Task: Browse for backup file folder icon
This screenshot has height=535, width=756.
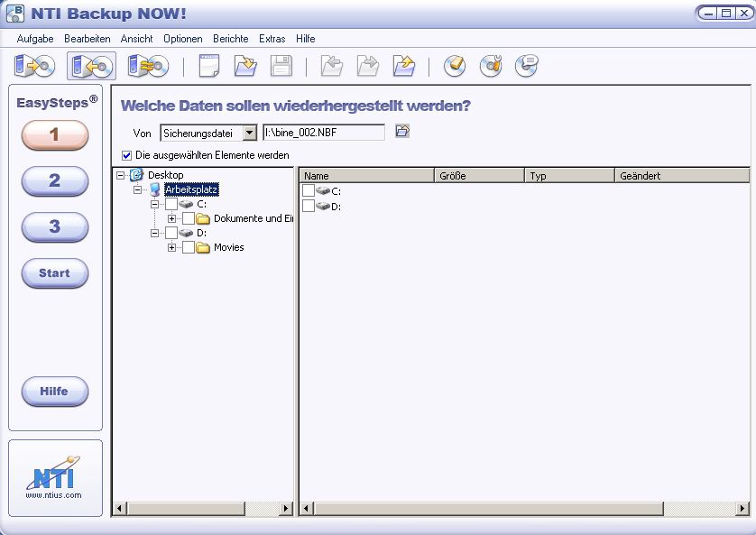Action: (402, 131)
